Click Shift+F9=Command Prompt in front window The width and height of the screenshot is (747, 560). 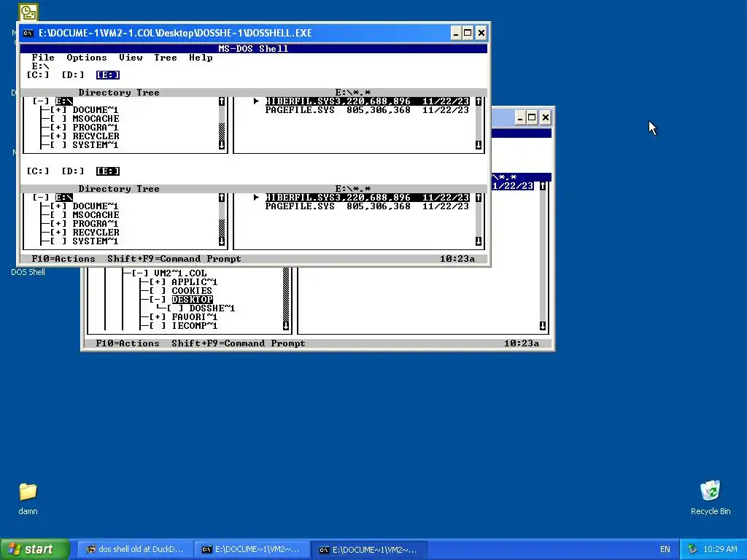pos(174,259)
